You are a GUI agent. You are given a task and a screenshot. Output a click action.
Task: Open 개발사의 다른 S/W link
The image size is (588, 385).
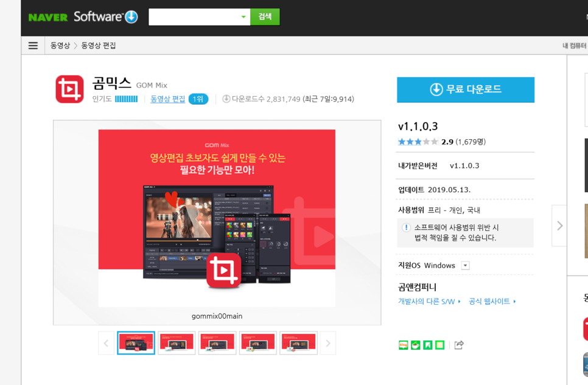429,302
